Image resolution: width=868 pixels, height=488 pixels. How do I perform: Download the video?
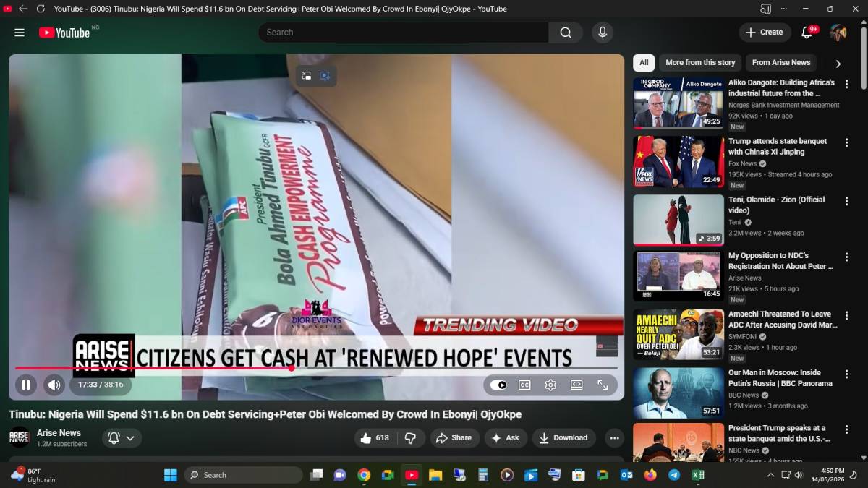(563, 437)
